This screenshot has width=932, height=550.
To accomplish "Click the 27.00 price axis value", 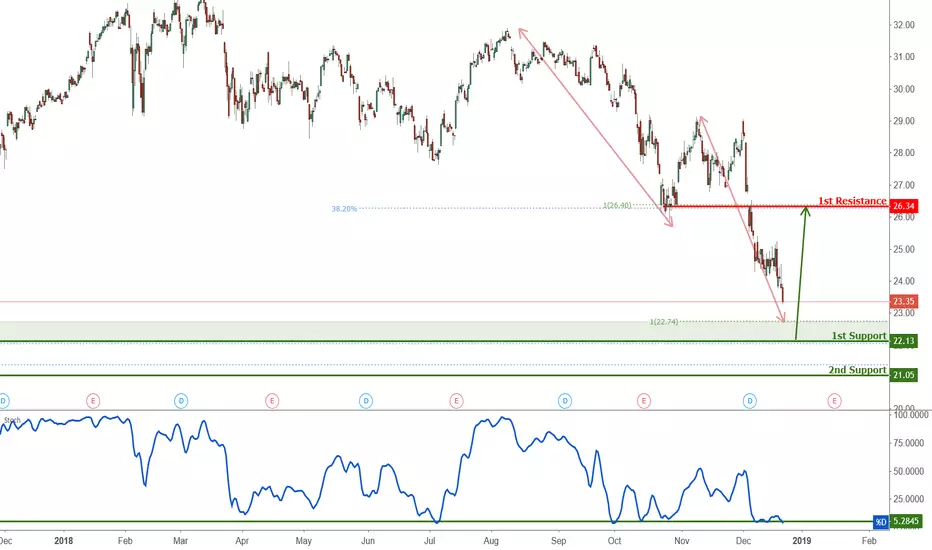I will (903, 185).
